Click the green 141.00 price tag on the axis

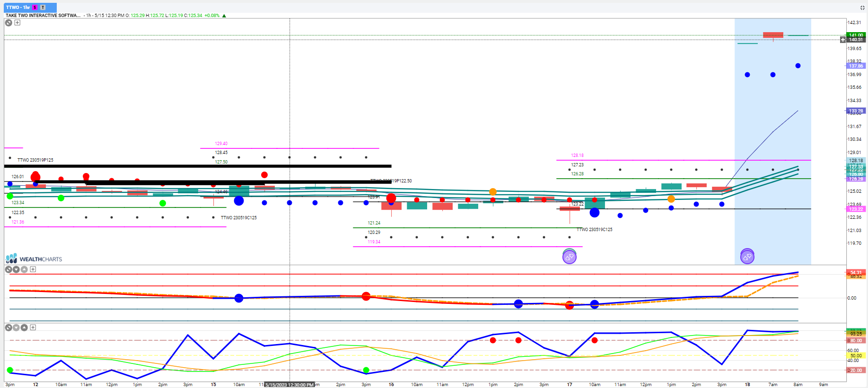coord(856,35)
